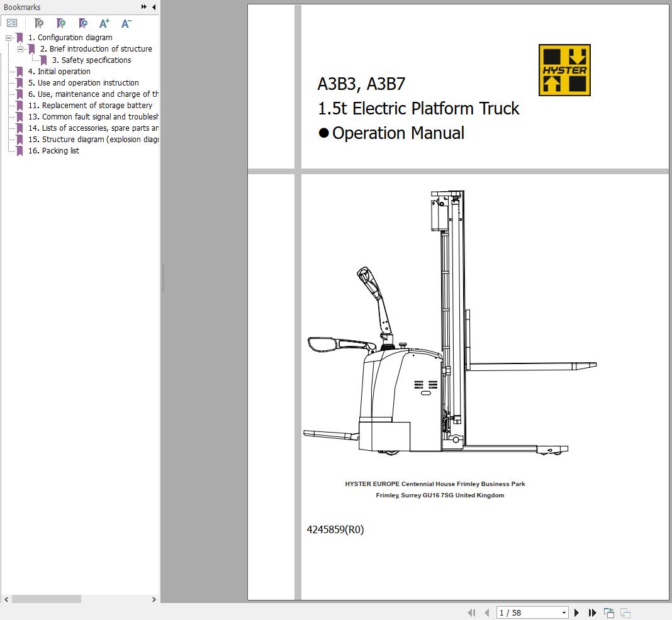Click the '1.5t Electric Platform Truck' text
Image resolution: width=672 pixels, height=620 pixels.
click(x=418, y=108)
